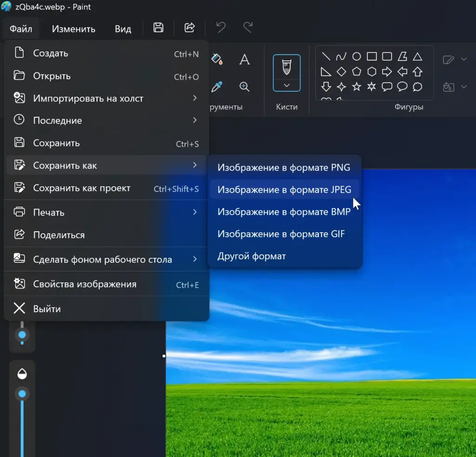Click the Save floppy disk toolbar icon
The image size is (476, 457).
coord(158,27)
